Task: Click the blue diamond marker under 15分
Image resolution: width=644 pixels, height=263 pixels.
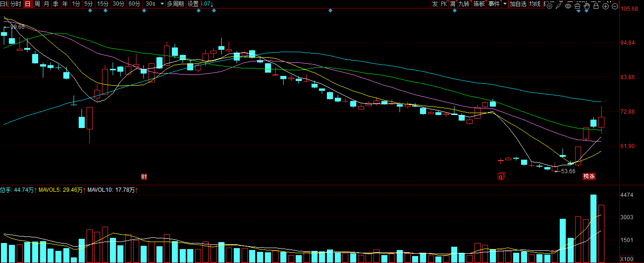Action: pos(105,11)
